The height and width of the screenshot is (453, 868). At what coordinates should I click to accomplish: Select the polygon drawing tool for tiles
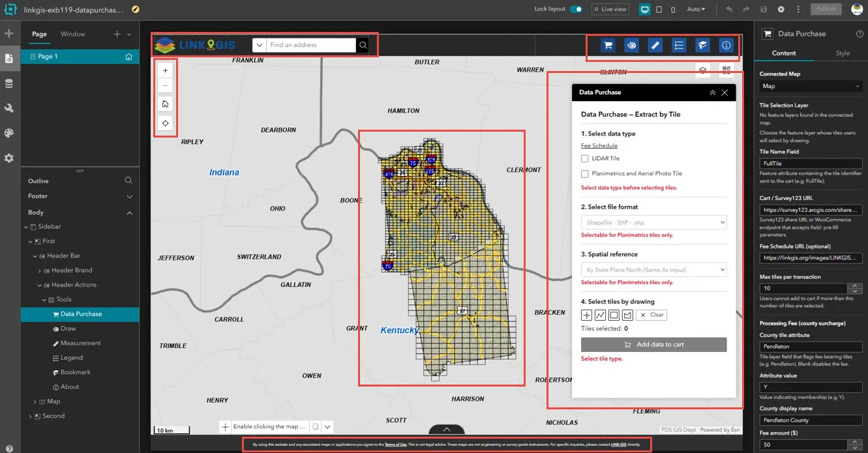[627, 315]
